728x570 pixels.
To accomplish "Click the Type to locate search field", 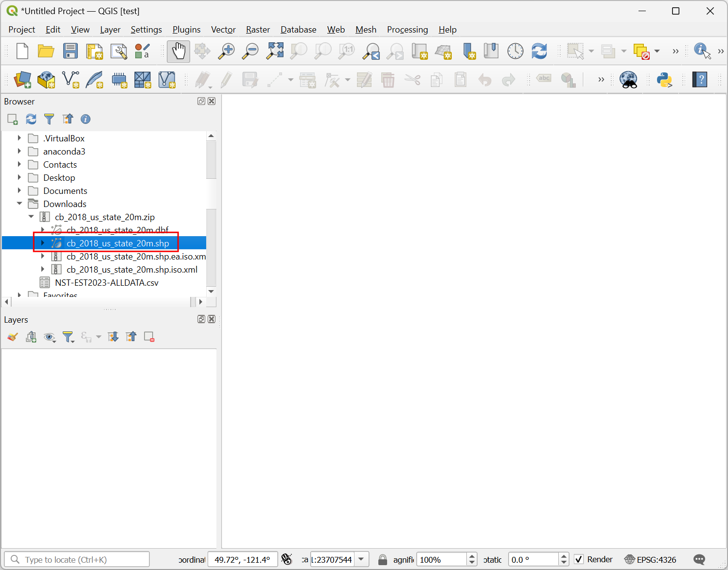I will 83,559.
